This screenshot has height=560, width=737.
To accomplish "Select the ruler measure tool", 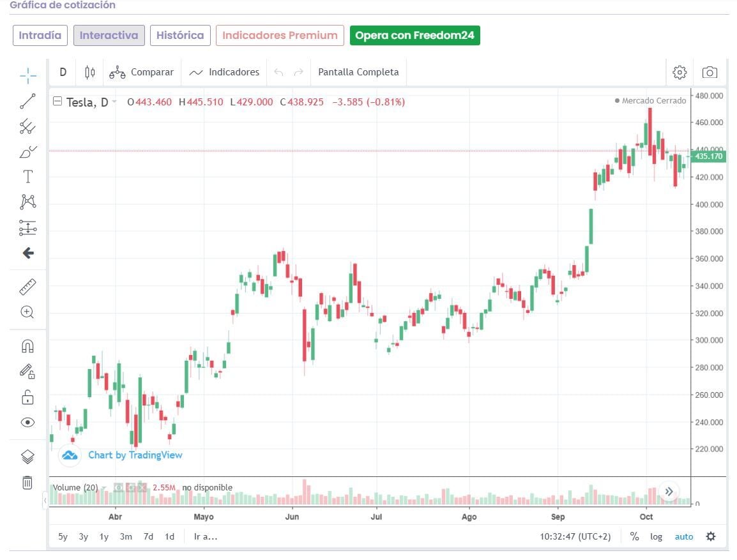I will pyautogui.click(x=27, y=287).
